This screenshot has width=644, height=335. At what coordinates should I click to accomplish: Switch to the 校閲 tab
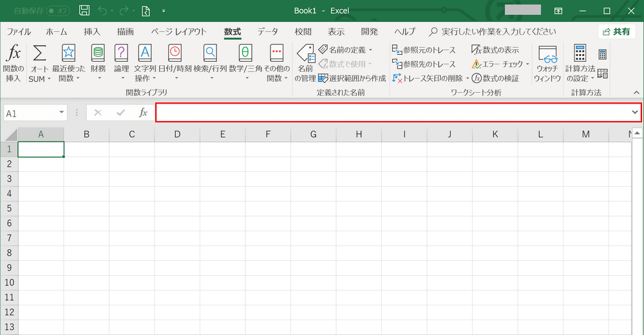(x=303, y=32)
